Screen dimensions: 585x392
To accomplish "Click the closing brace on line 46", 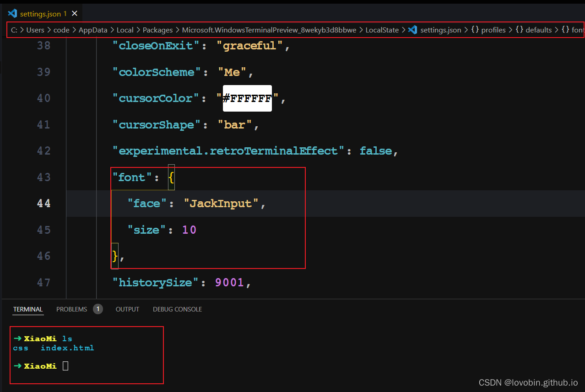I will click(115, 256).
